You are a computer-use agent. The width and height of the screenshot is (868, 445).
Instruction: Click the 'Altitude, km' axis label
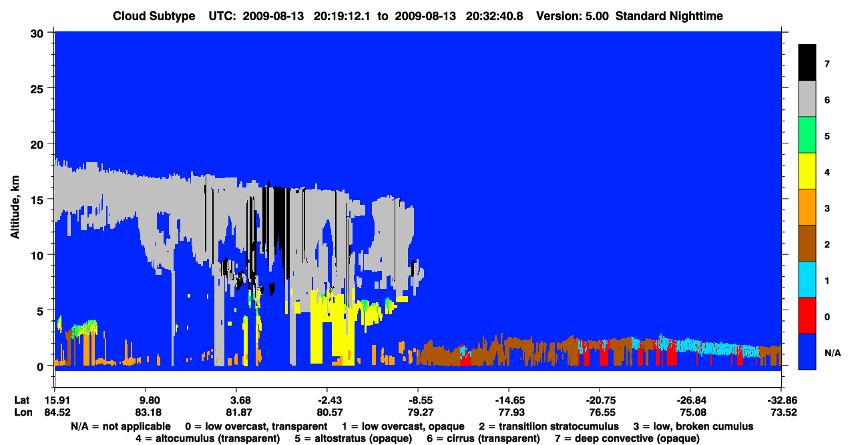[15, 209]
